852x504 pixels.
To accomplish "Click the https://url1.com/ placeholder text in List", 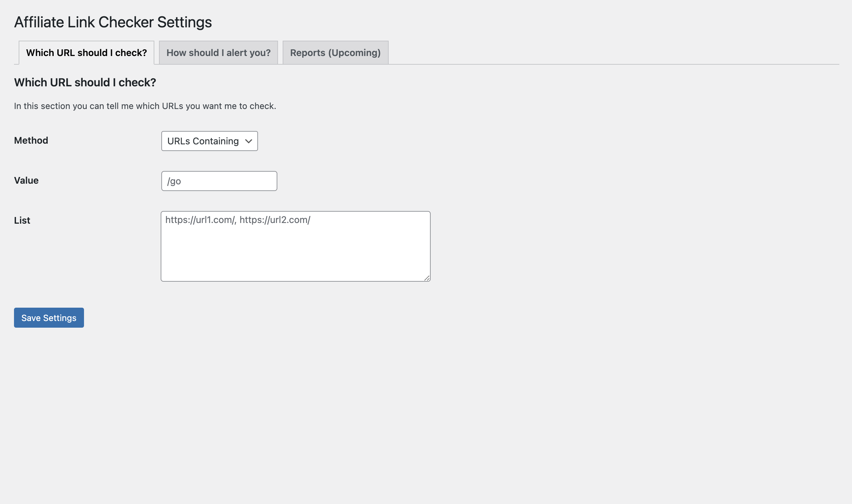I will tap(200, 220).
